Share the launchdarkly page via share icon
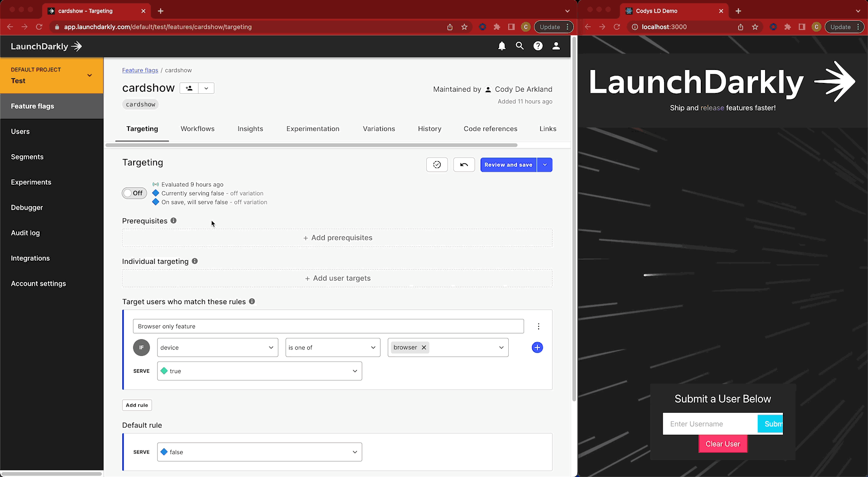Viewport: 868px width, 477px height. [x=450, y=27]
